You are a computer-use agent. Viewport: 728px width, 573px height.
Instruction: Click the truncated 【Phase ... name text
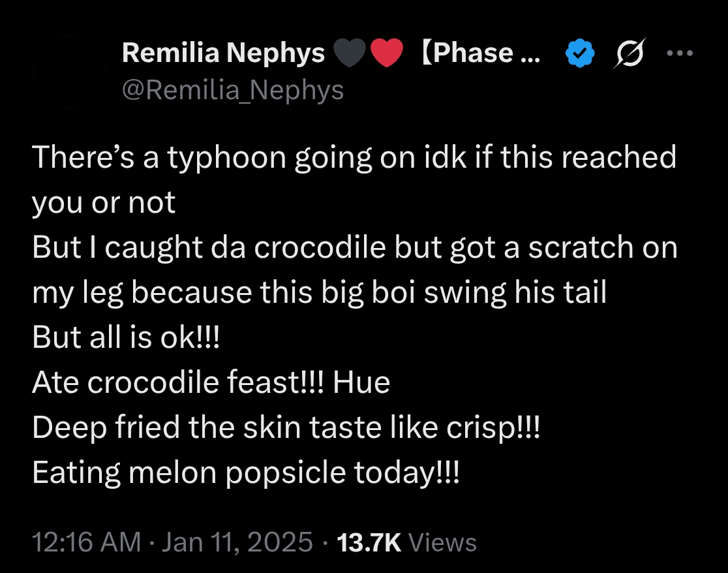(479, 54)
